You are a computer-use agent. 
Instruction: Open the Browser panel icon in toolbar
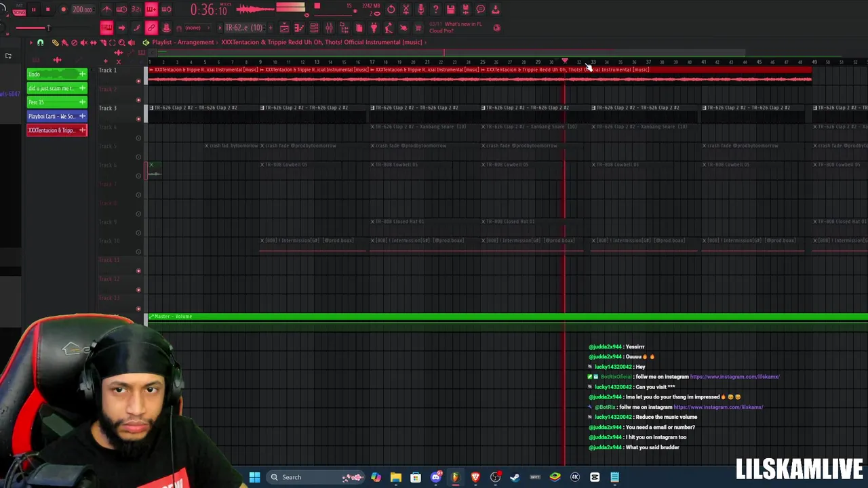coord(344,28)
